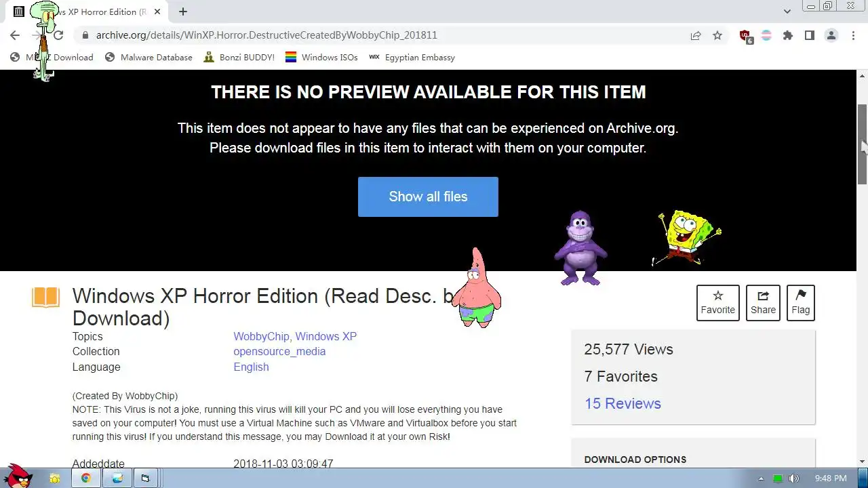Click the browser back arrow
Viewport: 868px width, 488px height.
15,35
